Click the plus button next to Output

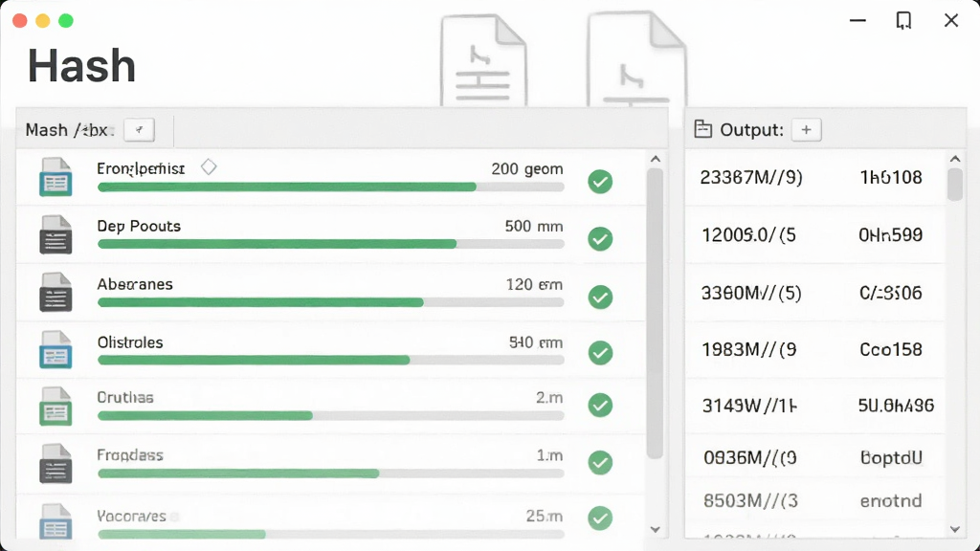(x=806, y=130)
